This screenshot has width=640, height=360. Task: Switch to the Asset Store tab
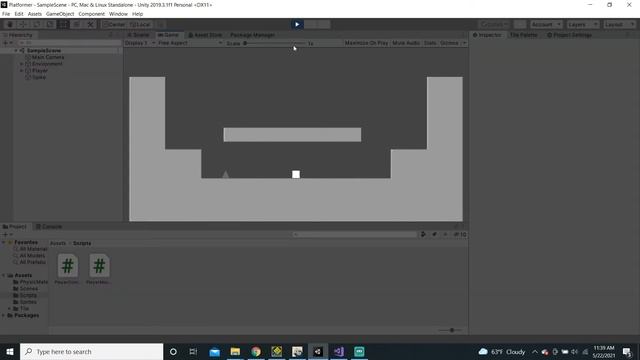[205, 35]
